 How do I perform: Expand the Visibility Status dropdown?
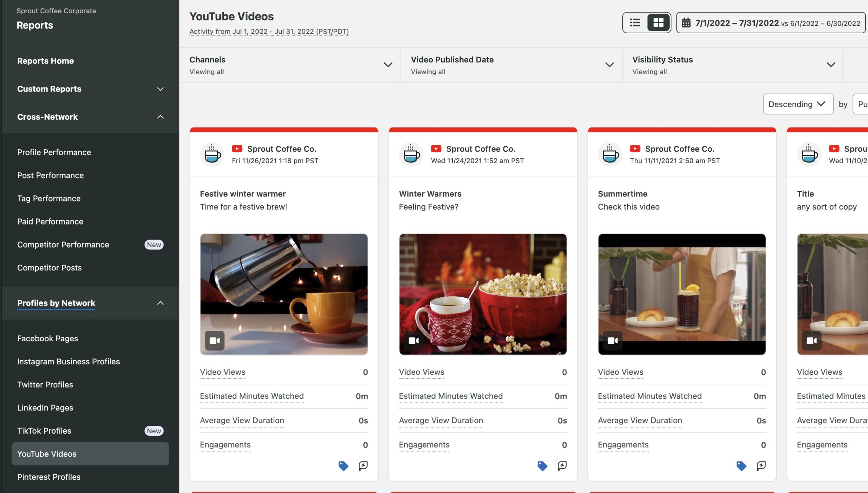pos(830,64)
